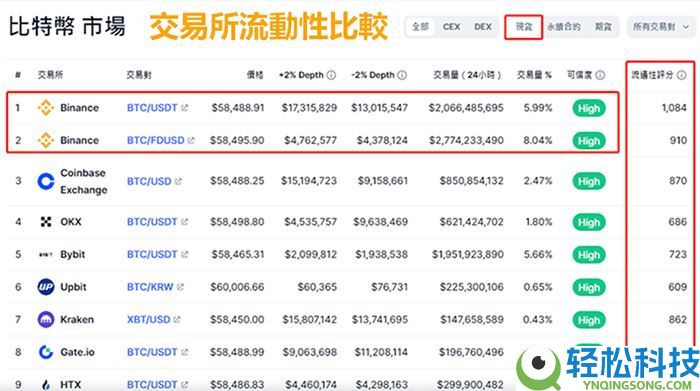Viewport: 700px width, 391px height.
Task: Click the Gate.io volume $196,760,496
Action: coord(471,352)
